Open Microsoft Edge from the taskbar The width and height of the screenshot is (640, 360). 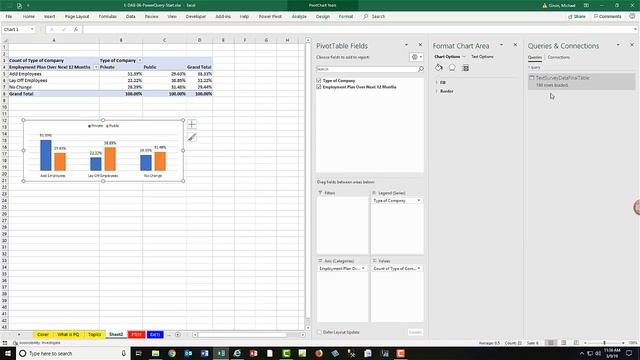coord(237,353)
